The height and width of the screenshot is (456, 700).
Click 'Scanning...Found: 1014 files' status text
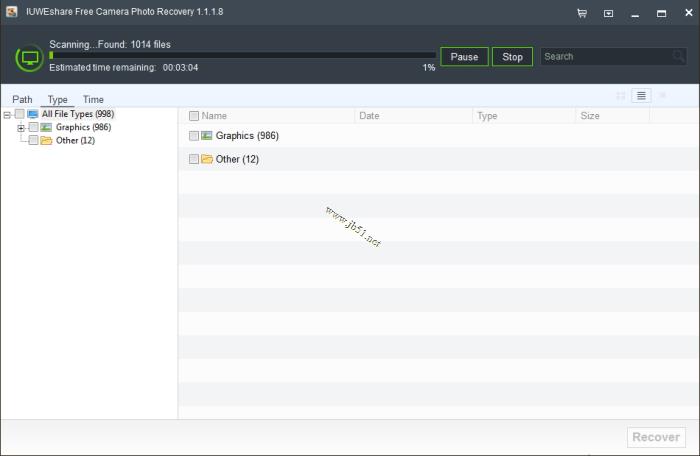coord(110,45)
